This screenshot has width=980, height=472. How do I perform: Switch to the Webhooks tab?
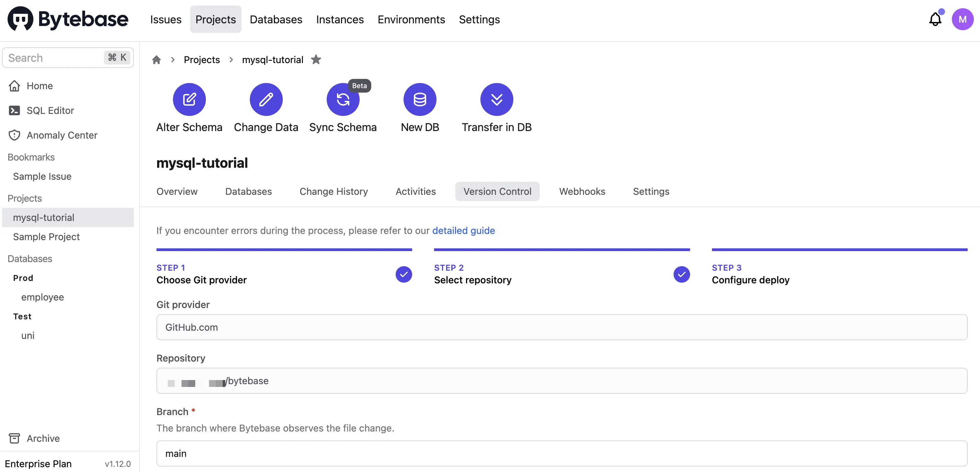[x=582, y=191]
